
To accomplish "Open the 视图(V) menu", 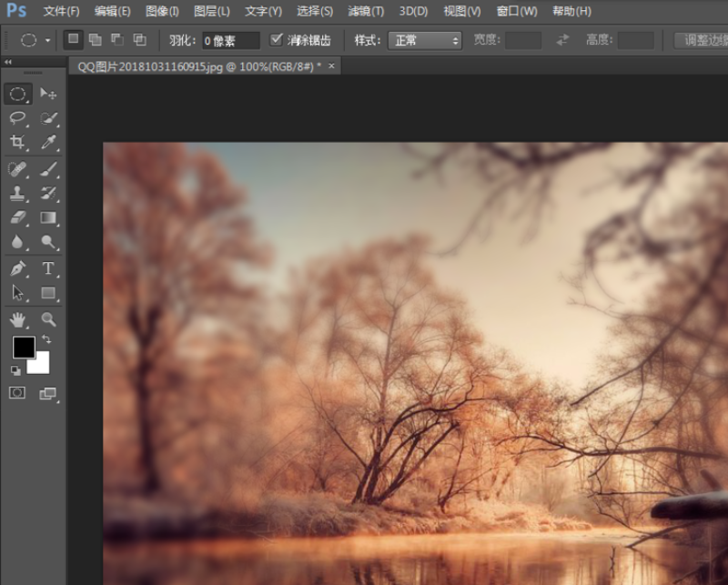I will (462, 11).
